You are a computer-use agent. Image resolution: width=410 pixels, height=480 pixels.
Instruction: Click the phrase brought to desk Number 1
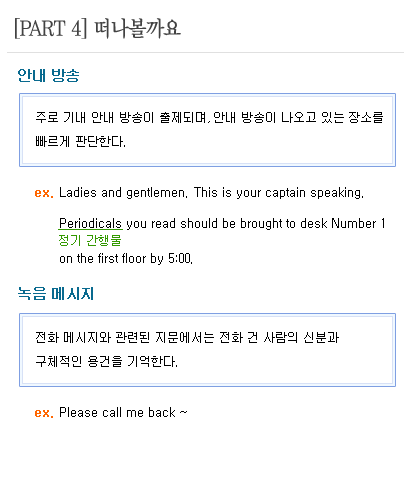[x=313, y=223]
